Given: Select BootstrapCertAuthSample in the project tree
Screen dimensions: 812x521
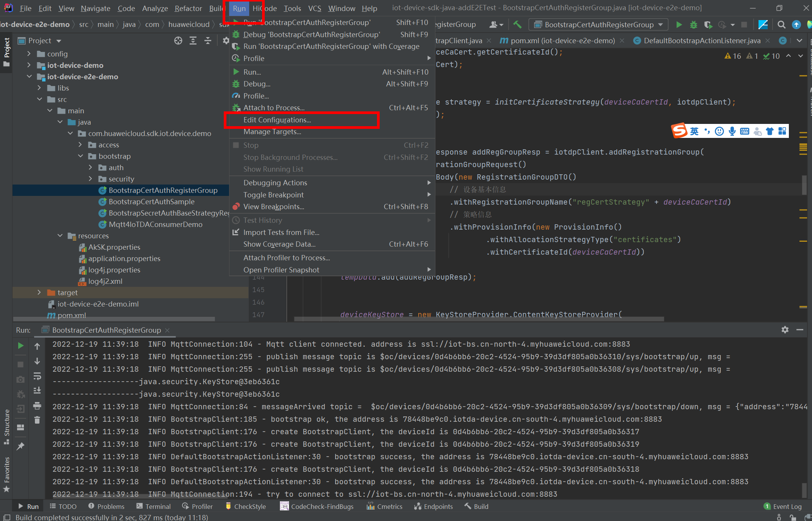Looking at the screenshot, I should click(152, 202).
